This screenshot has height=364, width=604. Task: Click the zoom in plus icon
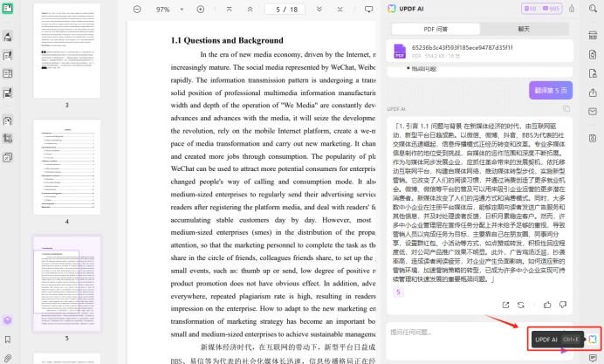[201, 10]
